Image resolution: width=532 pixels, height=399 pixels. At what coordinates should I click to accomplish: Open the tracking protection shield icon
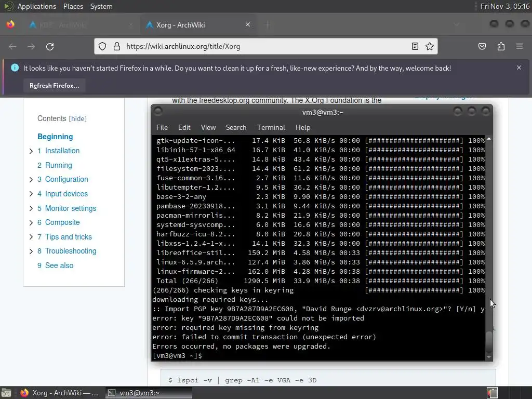tap(102, 46)
